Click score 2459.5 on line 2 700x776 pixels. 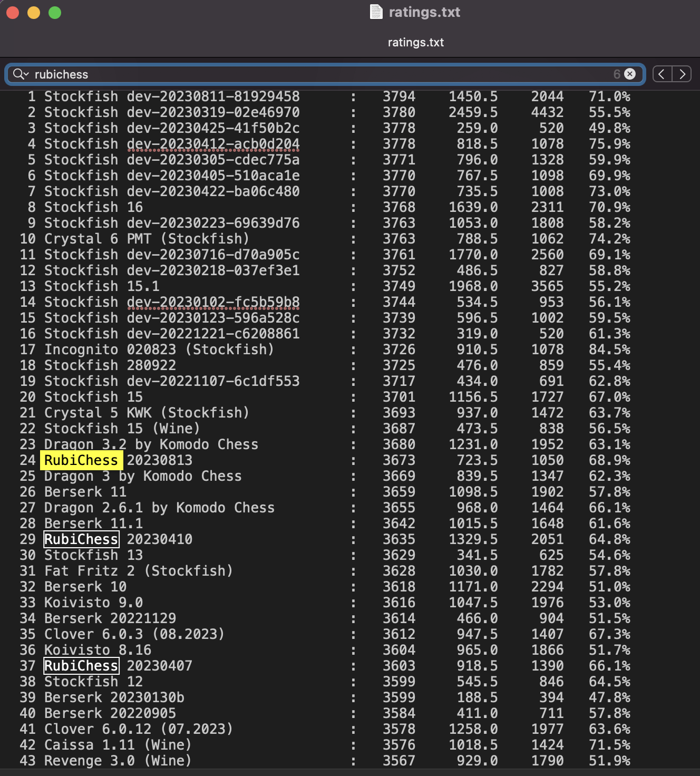(x=473, y=112)
